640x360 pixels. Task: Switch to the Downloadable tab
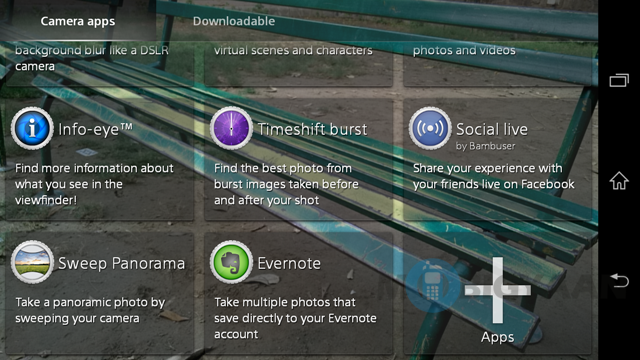tap(233, 21)
